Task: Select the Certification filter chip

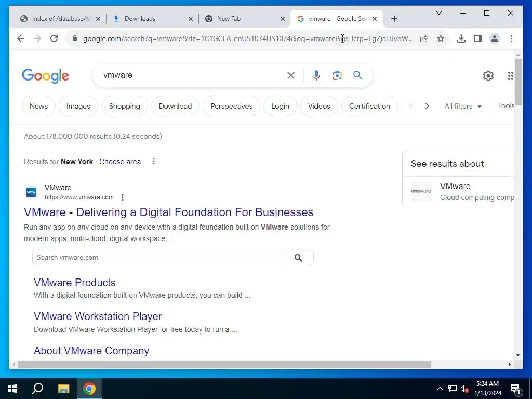Action: pos(369,106)
